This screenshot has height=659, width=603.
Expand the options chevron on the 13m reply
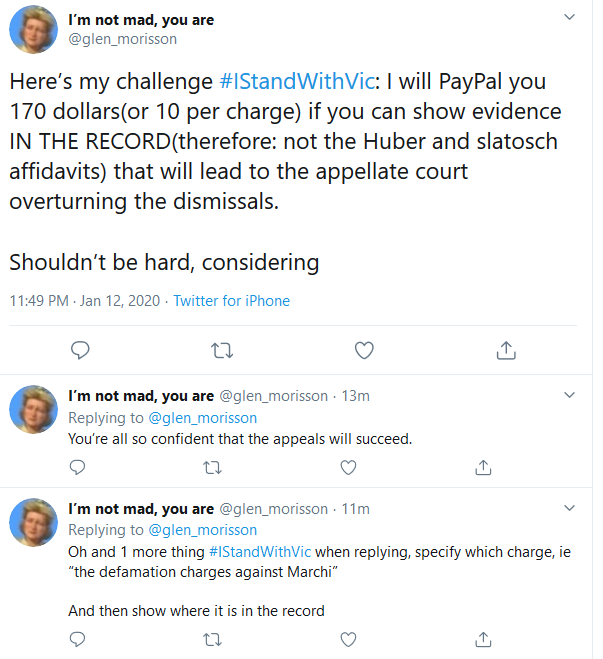(x=569, y=395)
